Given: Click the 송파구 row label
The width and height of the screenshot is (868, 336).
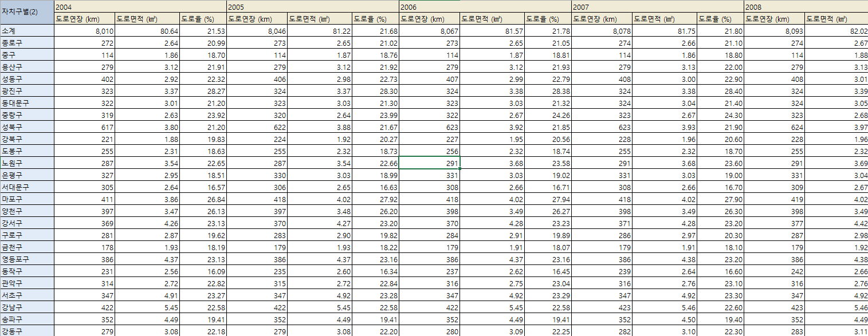Looking at the screenshot, I should coord(27,319).
